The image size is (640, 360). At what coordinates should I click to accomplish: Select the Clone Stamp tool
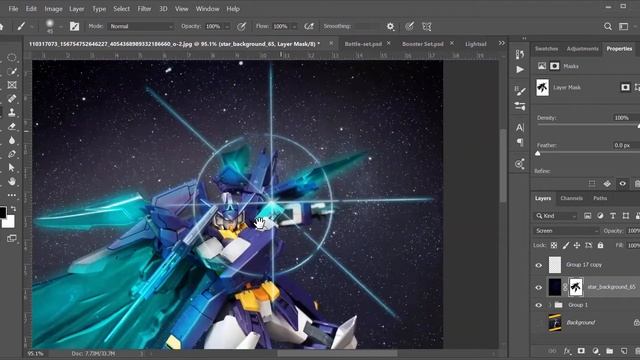point(12,112)
